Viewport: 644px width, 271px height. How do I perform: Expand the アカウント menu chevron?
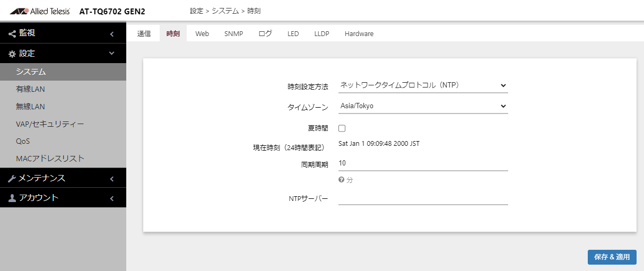coord(112,198)
